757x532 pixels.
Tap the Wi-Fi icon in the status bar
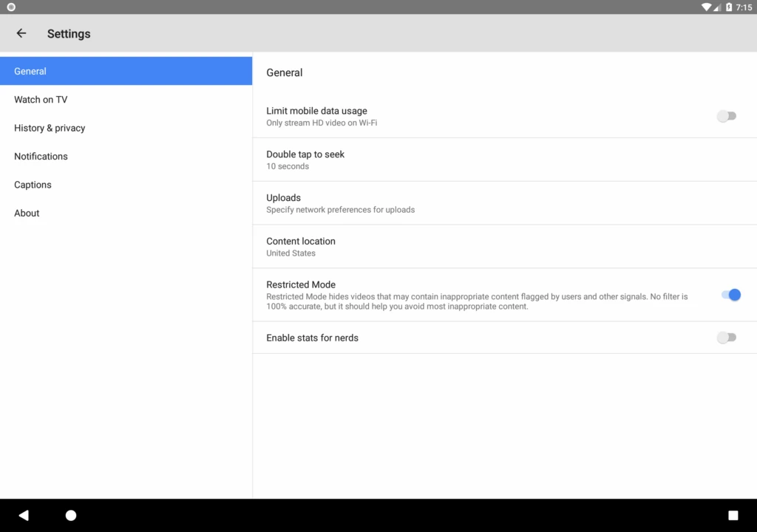point(705,7)
